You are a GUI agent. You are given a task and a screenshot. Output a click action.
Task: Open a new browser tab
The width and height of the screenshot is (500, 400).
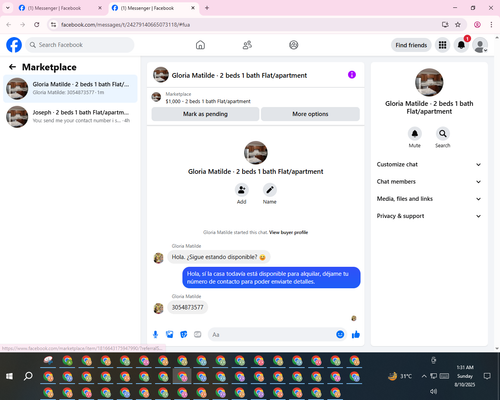(207, 8)
